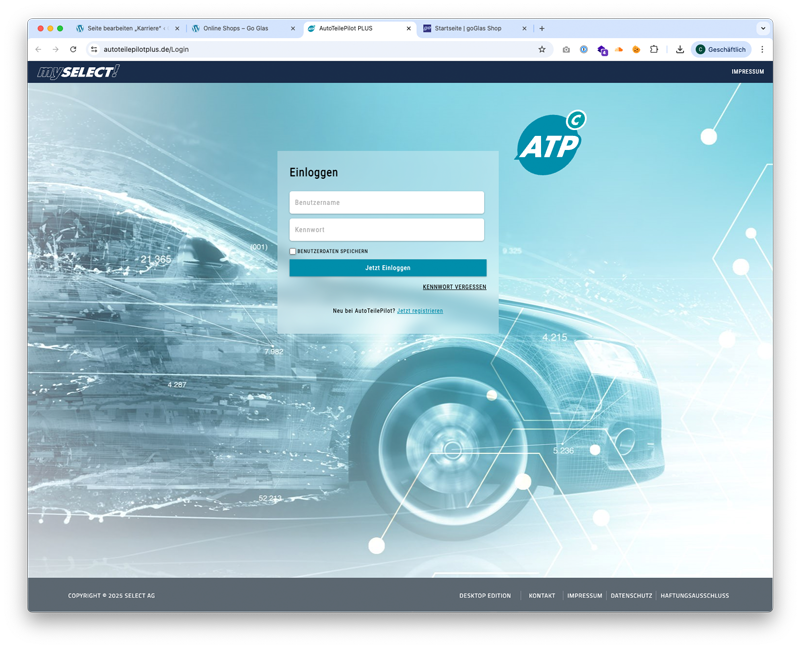Click the ATP logo
The width and height of the screenshot is (800, 648).
[548, 146]
